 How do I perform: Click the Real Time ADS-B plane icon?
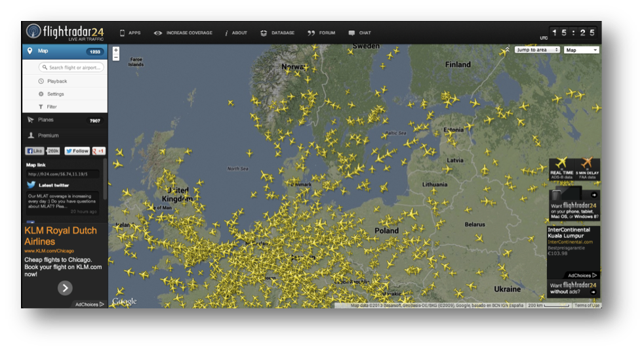click(x=561, y=163)
